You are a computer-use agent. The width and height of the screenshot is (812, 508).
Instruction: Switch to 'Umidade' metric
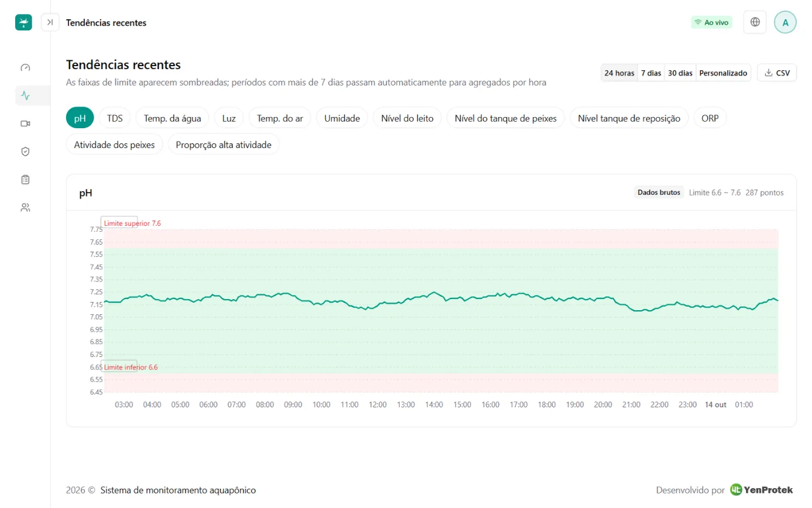(342, 118)
